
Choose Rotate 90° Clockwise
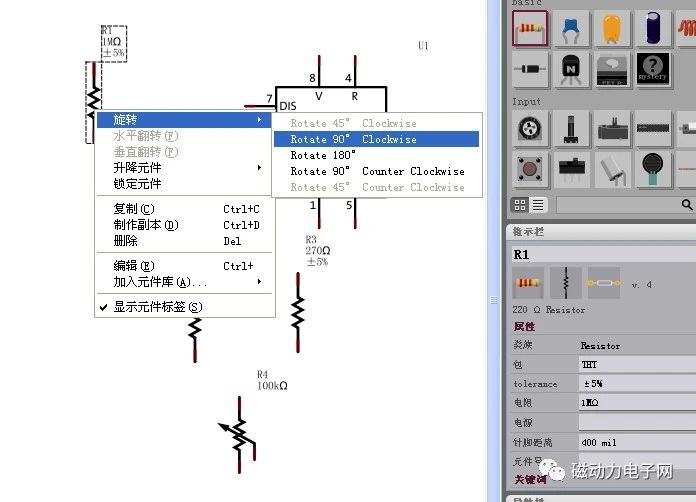376,139
